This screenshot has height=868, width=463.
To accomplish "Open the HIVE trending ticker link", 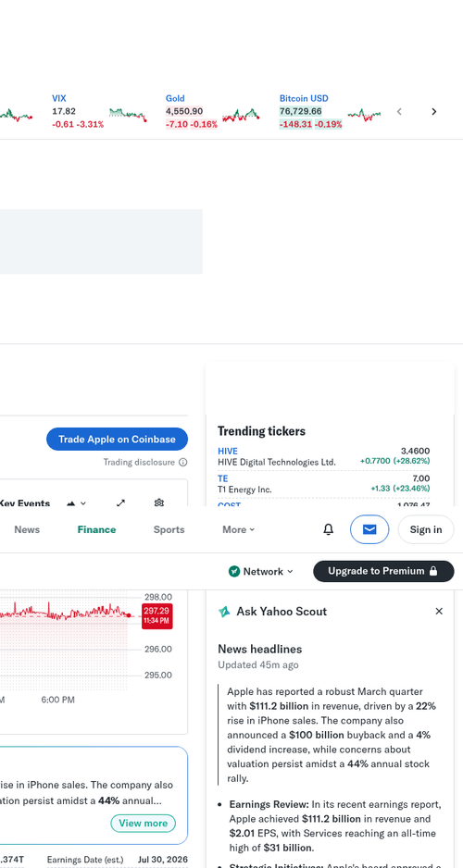I will coord(228,452).
